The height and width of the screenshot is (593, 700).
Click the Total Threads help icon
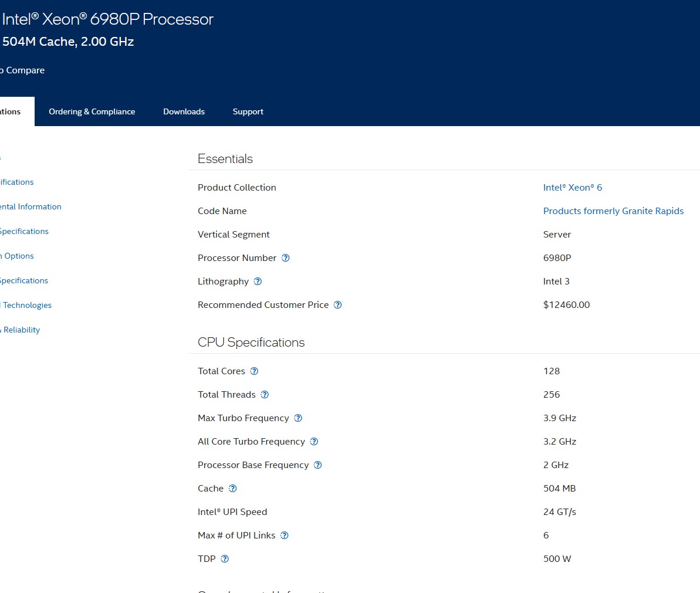click(265, 394)
